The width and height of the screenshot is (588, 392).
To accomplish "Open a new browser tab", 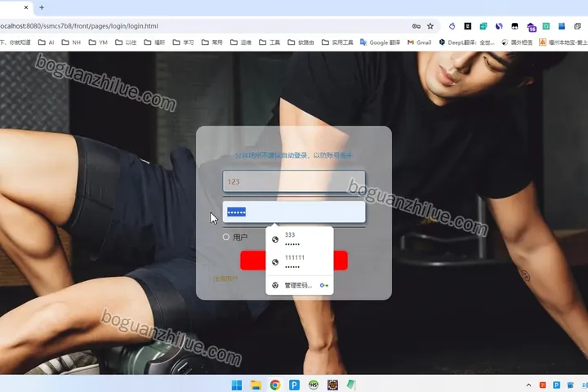I will [42, 7].
